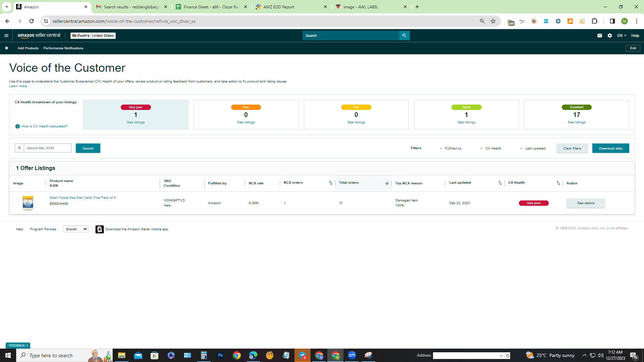Close the Amazon browser tab
This screenshot has height=362, width=644.
86,7
